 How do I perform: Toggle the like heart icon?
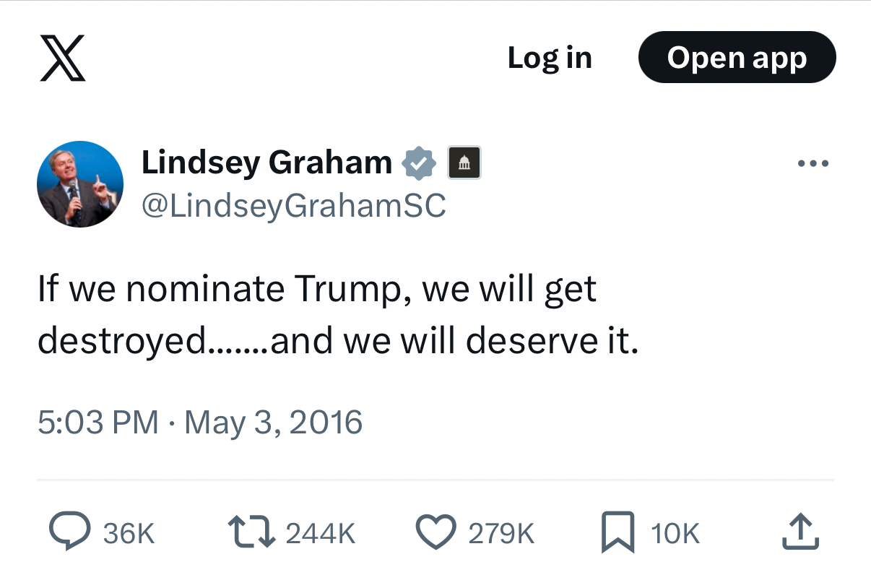click(436, 532)
